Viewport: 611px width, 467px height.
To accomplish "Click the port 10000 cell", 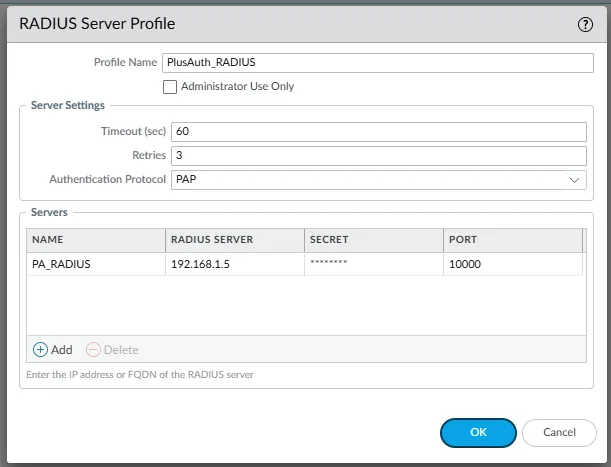I will click(x=466, y=264).
